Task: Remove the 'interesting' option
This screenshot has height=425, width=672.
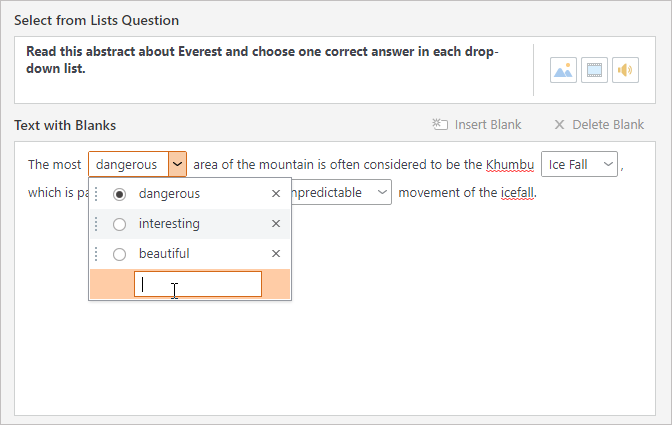Action: [x=276, y=224]
